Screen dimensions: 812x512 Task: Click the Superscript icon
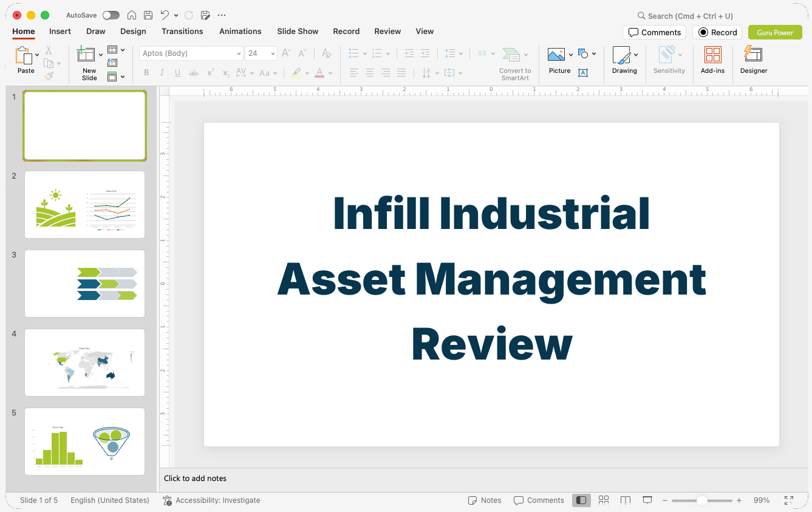pyautogui.click(x=210, y=73)
